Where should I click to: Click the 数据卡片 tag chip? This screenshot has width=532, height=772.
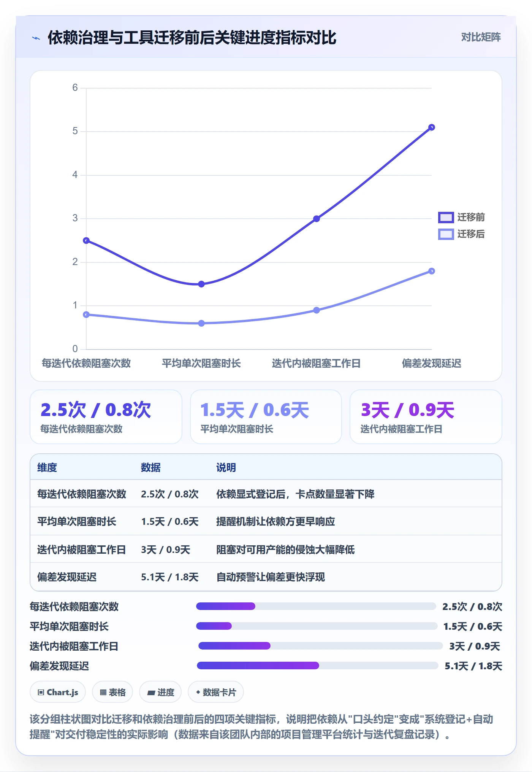pos(215,692)
